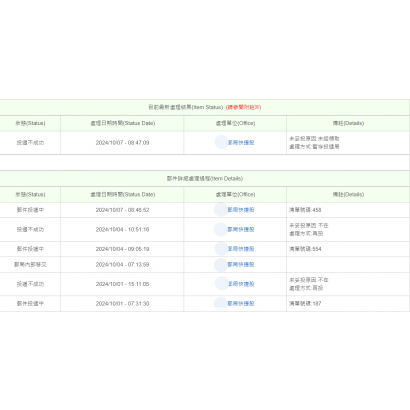Click details cell in 2024/10/01 15:11:05 row
Viewport: 410px width, 410px height.
tap(348, 284)
